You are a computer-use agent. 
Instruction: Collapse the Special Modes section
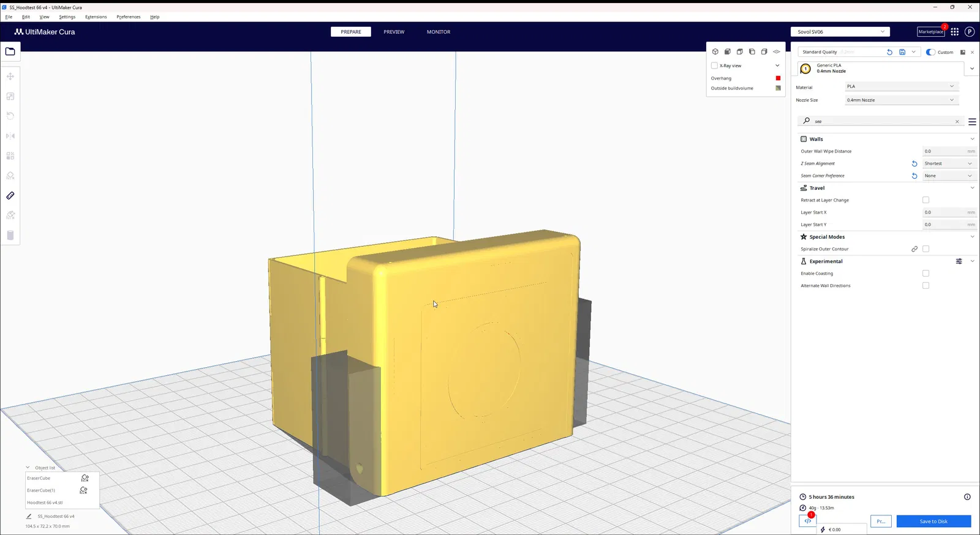972,237
